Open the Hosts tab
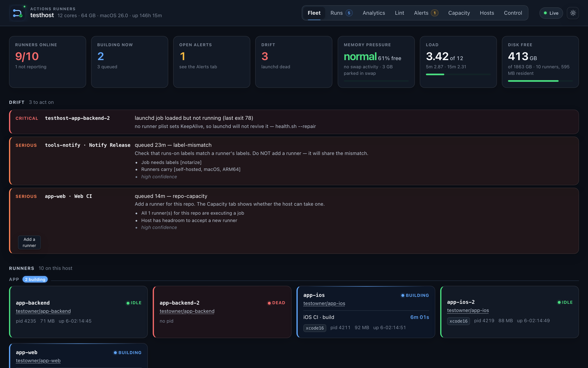Image resolution: width=588 pixels, height=368 pixels. click(487, 13)
